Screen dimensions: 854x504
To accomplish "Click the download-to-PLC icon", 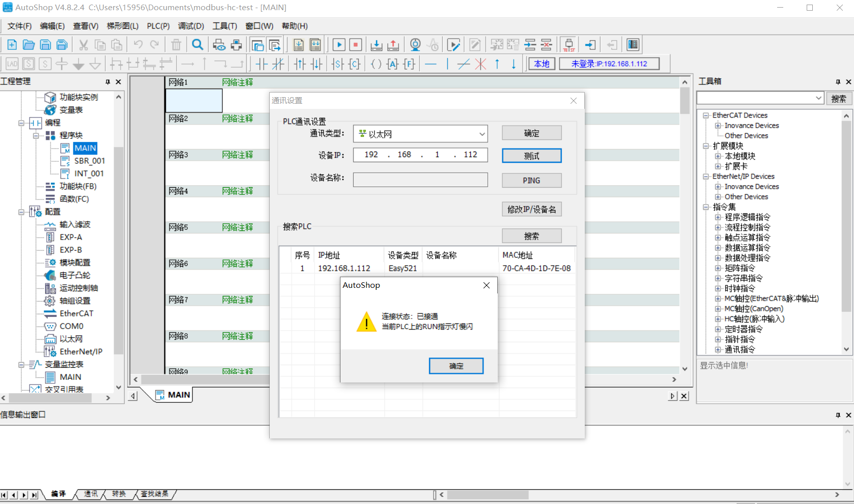I will coord(377,45).
